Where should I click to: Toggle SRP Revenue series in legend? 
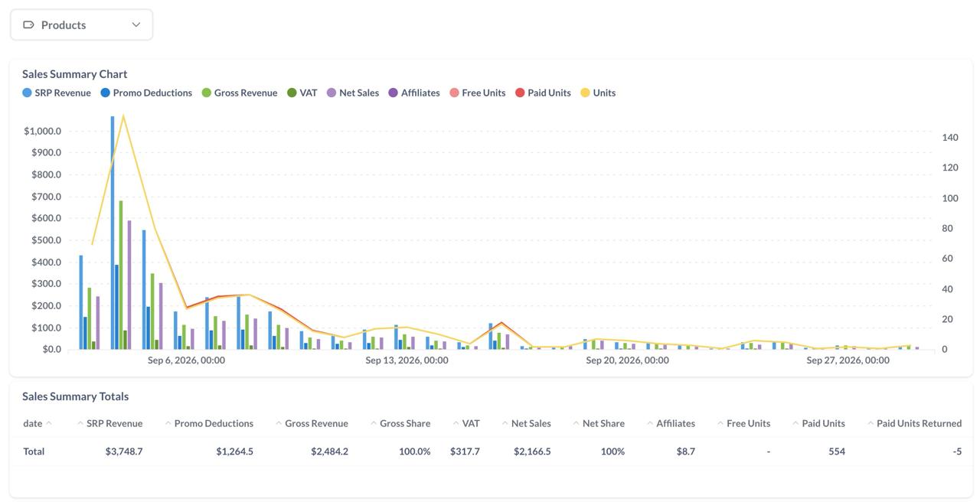pyautogui.click(x=57, y=93)
